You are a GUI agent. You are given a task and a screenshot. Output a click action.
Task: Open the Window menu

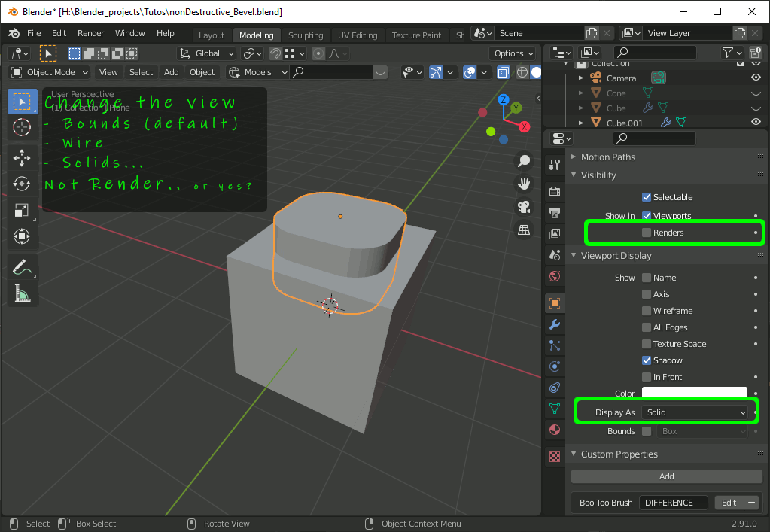129,33
